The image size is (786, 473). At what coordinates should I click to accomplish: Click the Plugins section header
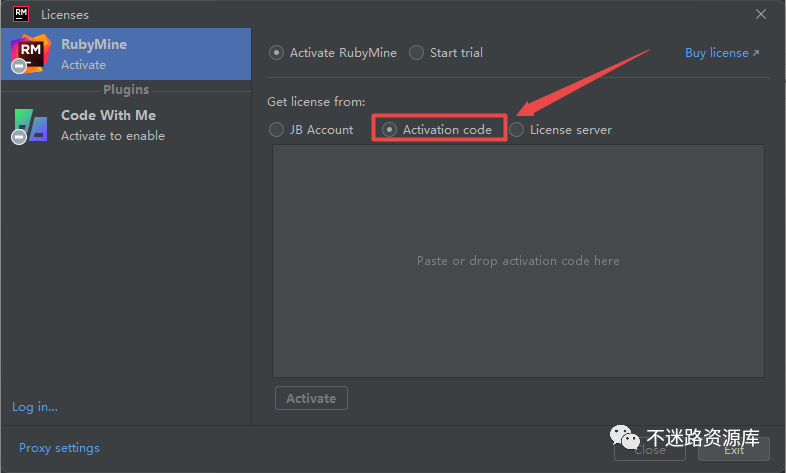point(126,90)
